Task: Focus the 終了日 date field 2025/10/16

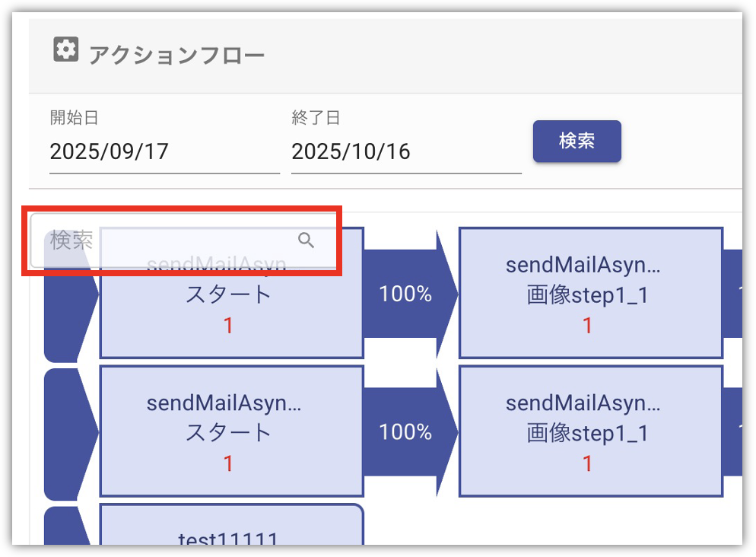Action: 405,151
